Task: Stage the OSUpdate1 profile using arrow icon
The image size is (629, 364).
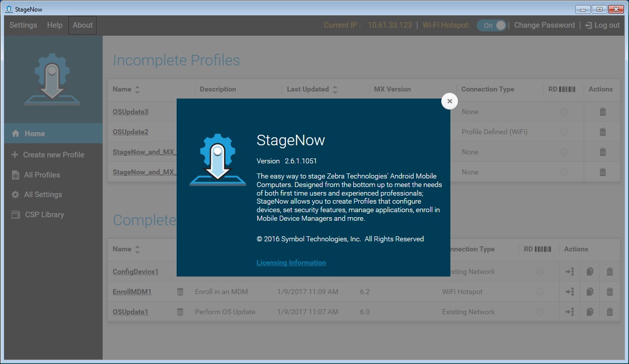Action: pyautogui.click(x=570, y=312)
